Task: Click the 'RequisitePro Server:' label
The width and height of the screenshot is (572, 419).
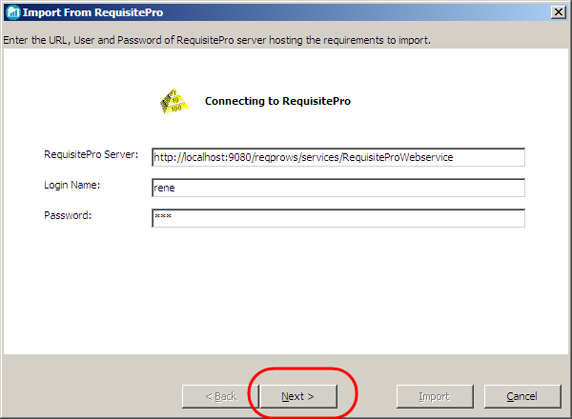Action: coord(91,155)
